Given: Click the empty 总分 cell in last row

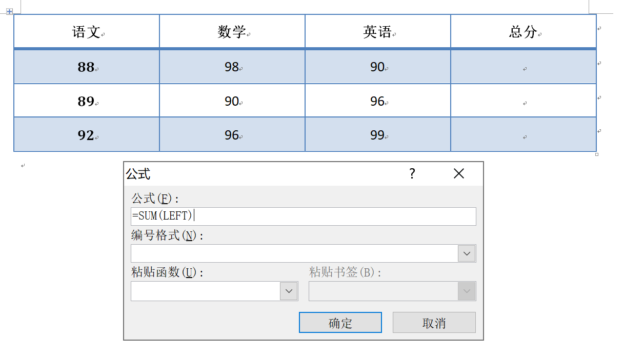Looking at the screenshot, I should point(523,135).
